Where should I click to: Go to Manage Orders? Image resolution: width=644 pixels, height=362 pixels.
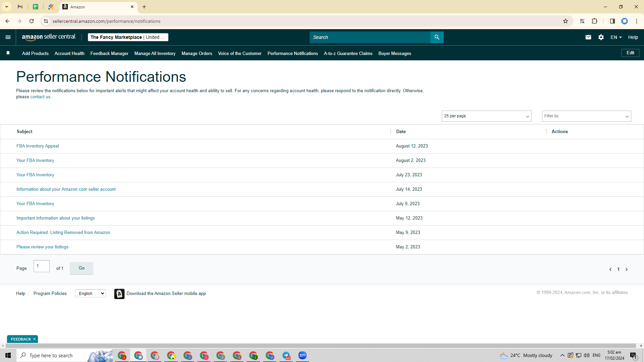(x=197, y=53)
